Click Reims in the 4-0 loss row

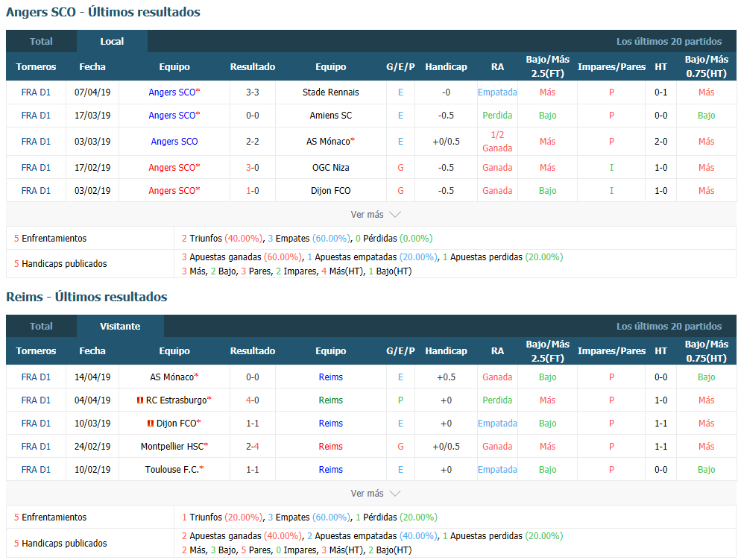click(x=331, y=400)
